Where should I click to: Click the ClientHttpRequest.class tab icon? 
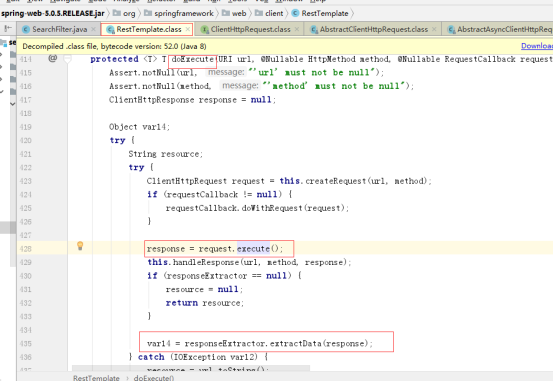[205, 30]
